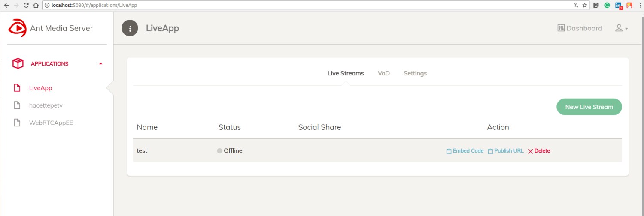Switch to the VoD tab
The height and width of the screenshot is (216, 644).
384,73
